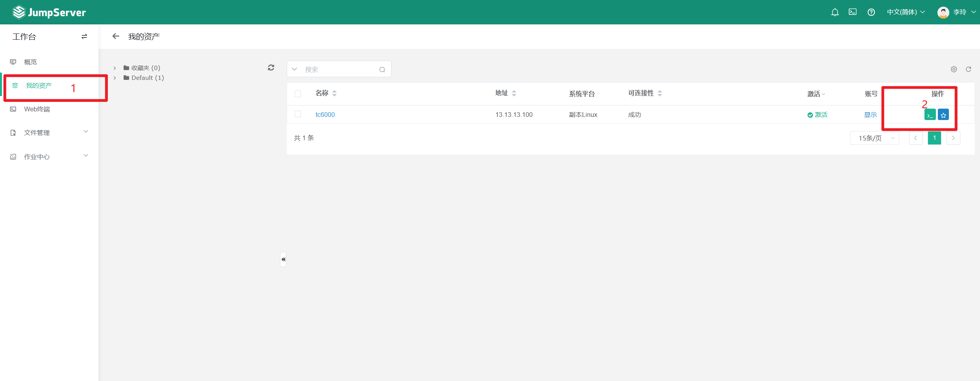Viewport: 980px width, 381px height.
Task: Collapse the tree panel with double-arrow handle
Action: [x=283, y=259]
